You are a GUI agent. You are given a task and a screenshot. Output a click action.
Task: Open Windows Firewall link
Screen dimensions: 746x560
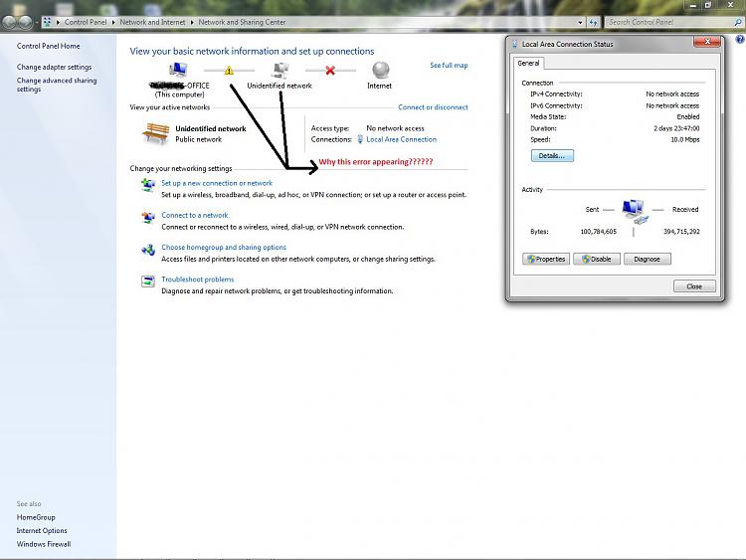click(x=44, y=544)
